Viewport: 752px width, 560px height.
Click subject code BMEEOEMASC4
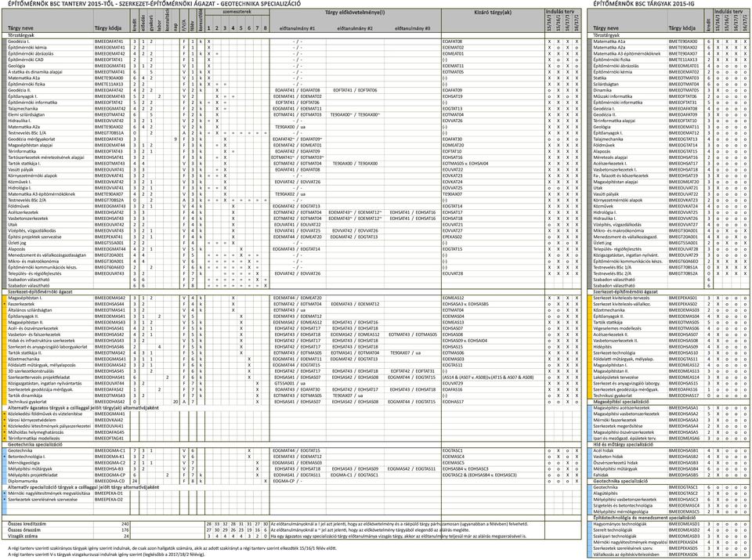684,505
